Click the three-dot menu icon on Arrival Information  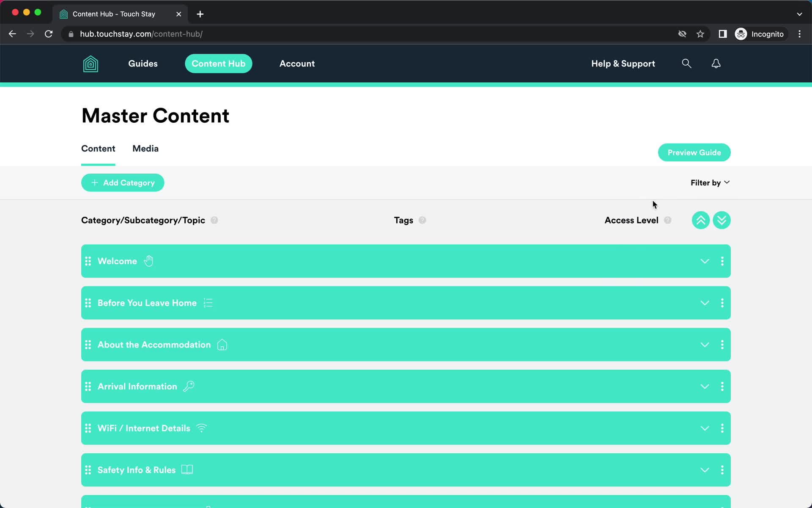[723, 386]
